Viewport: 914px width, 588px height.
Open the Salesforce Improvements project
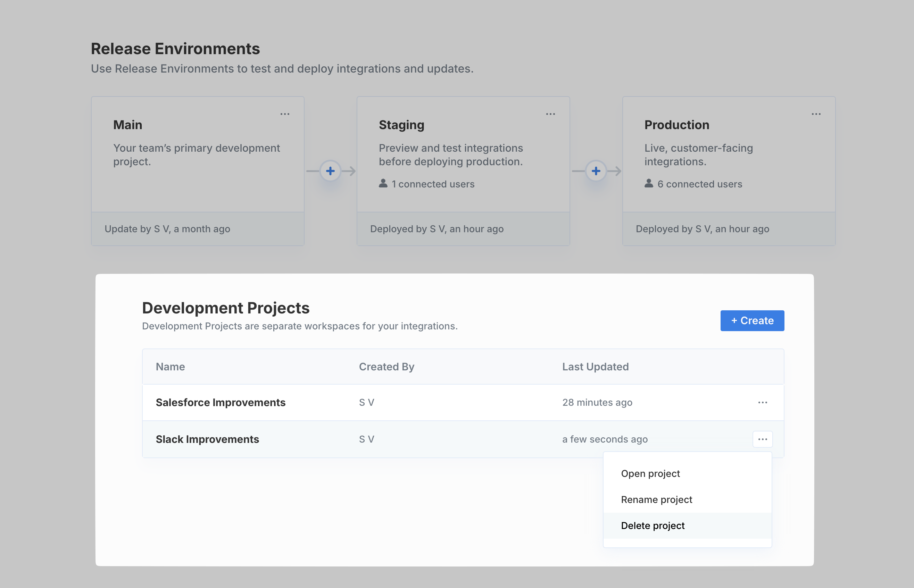click(221, 402)
